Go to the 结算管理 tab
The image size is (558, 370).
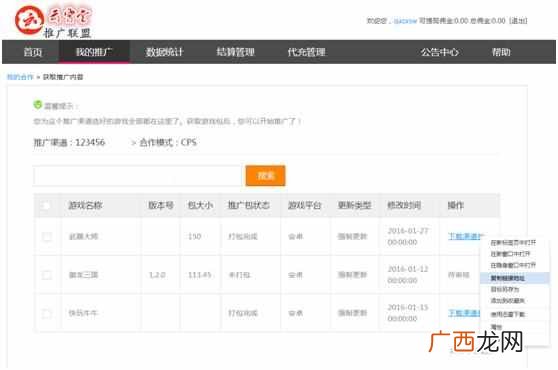(236, 52)
